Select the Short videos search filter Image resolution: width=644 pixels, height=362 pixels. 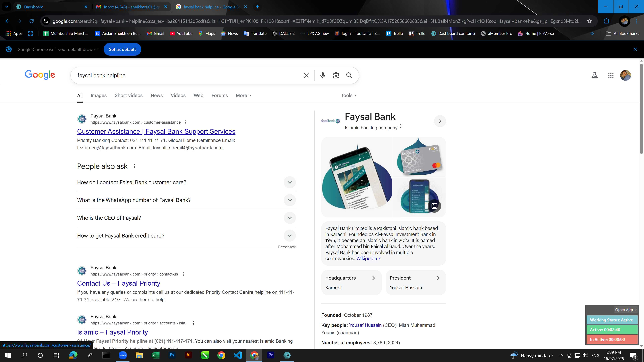coord(128,95)
